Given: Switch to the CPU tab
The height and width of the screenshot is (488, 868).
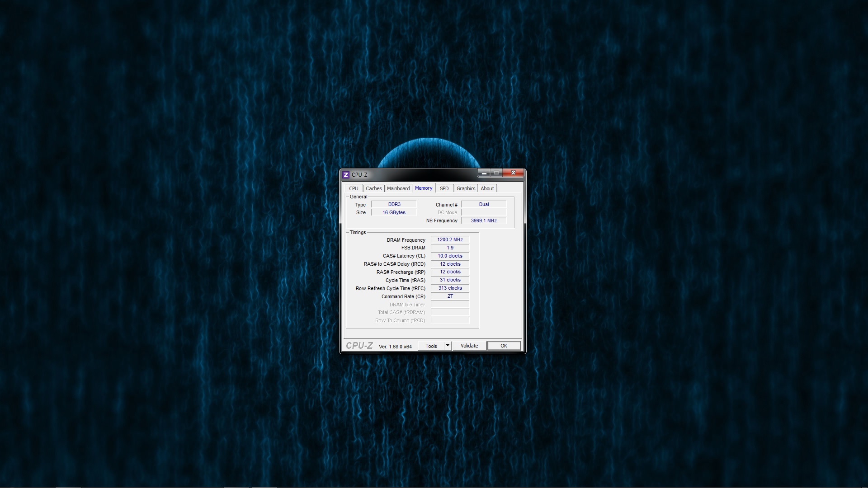Looking at the screenshot, I should pyautogui.click(x=354, y=188).
